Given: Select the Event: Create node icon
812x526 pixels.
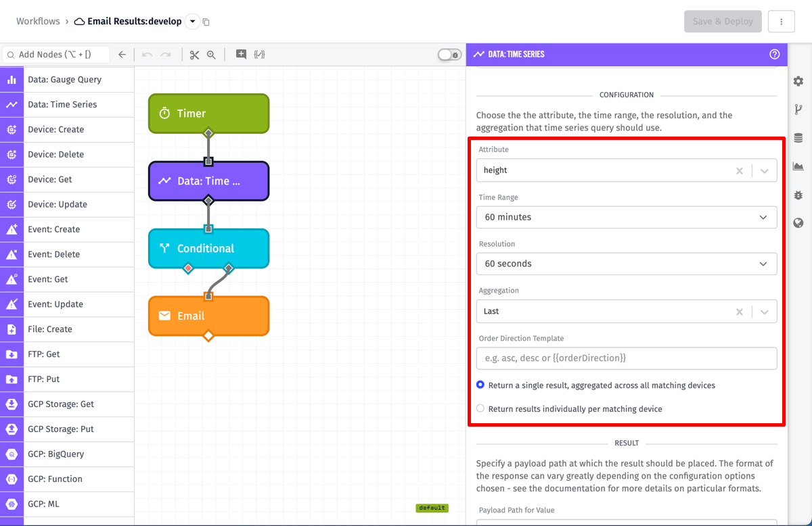Looking at the screenshot, I should point(12,229).
